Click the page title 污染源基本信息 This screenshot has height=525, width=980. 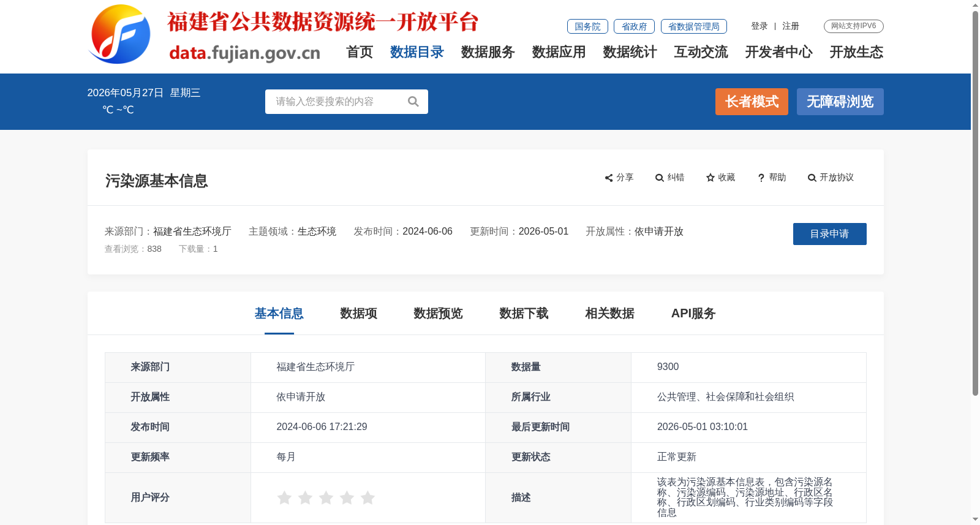pyautogui.click(x=157, y=181)
